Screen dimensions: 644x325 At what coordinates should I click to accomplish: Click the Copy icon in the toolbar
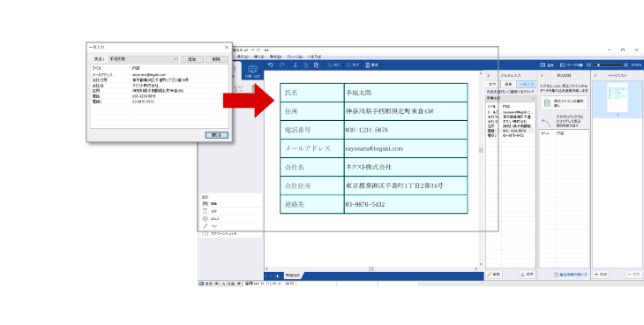click(305, 65)
